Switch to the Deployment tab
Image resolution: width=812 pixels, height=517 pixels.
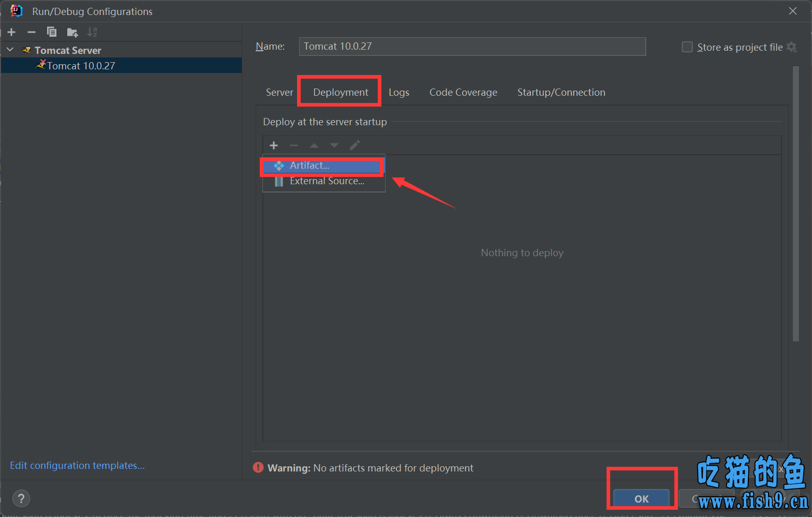[x=341, y=92]
